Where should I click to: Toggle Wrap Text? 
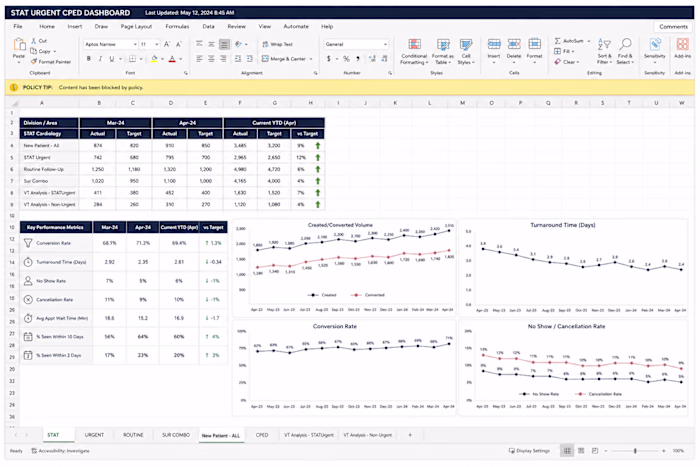click(x=277, y=44)
